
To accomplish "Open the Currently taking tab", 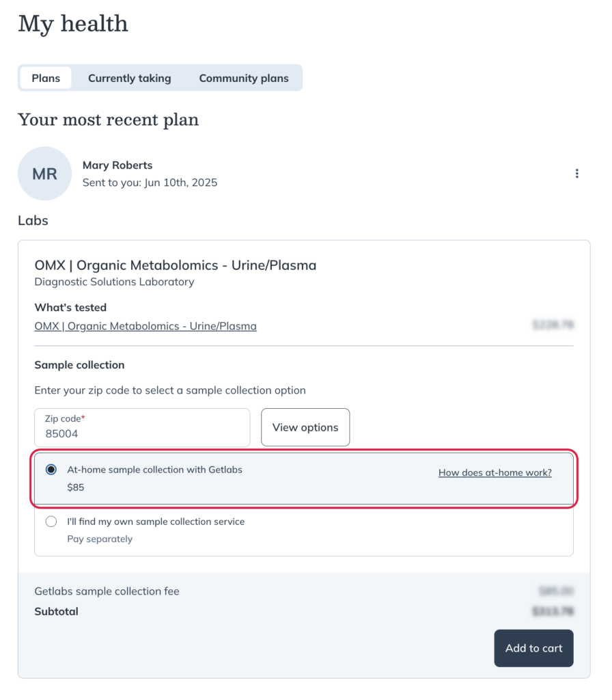I will pyautogui.click(x=129, y=78).
